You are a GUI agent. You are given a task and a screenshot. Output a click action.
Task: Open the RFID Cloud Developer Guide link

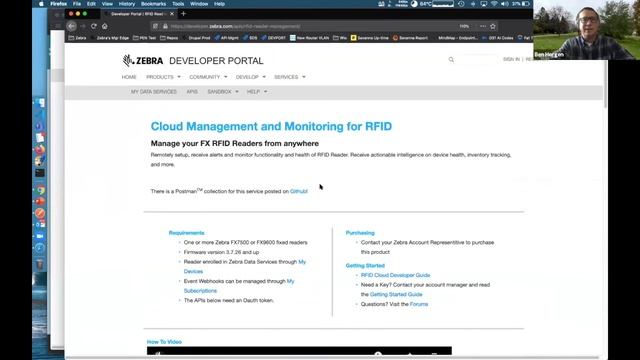coord(396,275)
